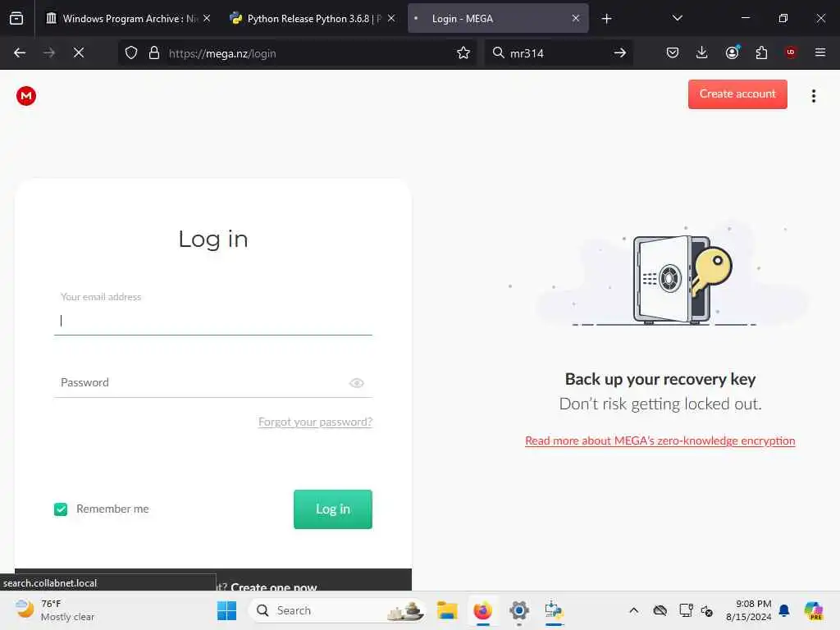Click the cloud sync tray icon
This screenshot has width=840, height=630.
tap(660, 610)
